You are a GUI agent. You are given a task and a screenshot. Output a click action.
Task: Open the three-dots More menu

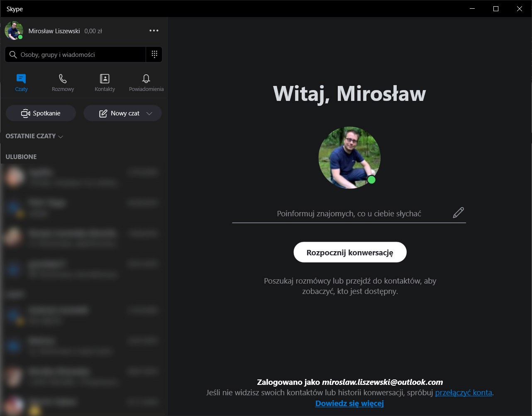pos(154,31)
